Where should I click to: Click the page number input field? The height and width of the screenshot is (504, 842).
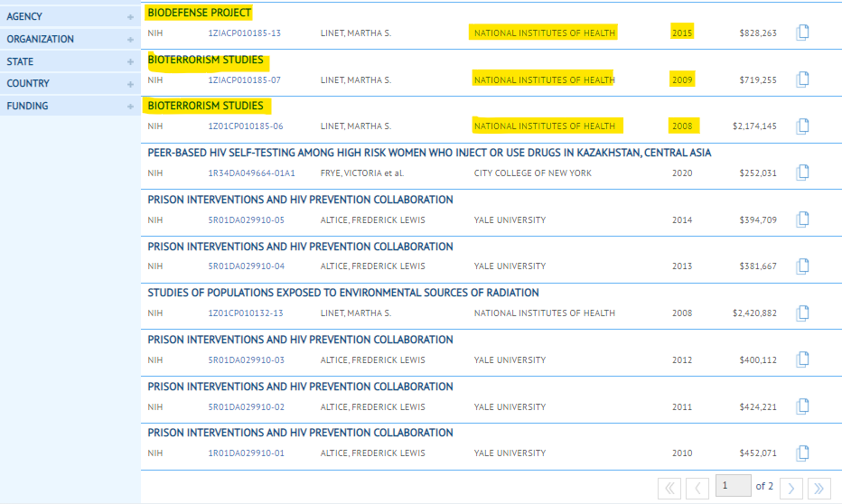click(733, 486)
